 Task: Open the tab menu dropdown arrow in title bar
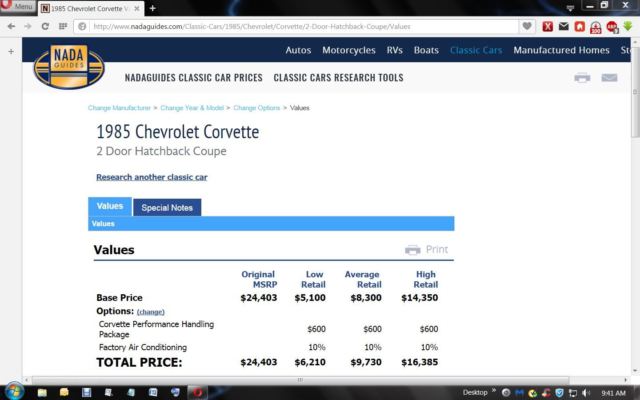(x=570, y=8)
